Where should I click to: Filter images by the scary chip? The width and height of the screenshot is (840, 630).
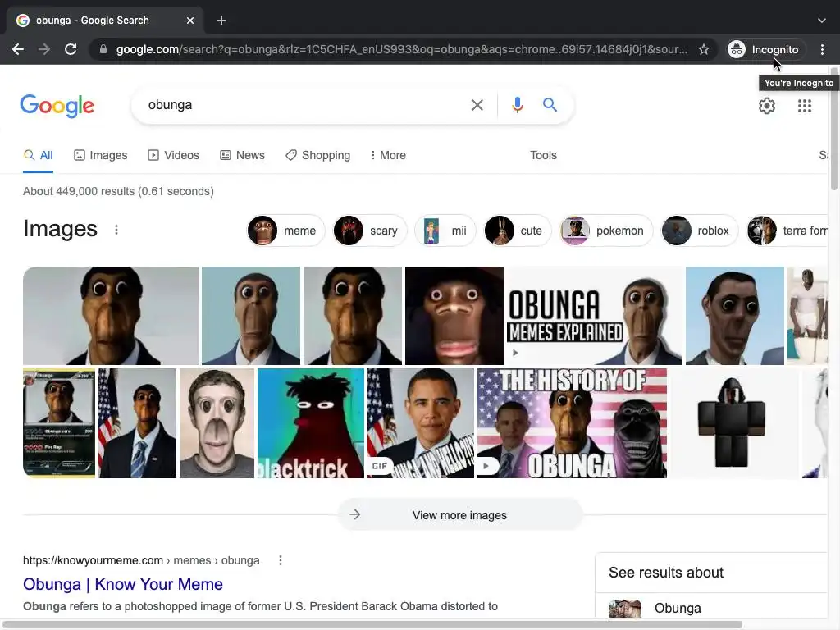click(370, 231)
